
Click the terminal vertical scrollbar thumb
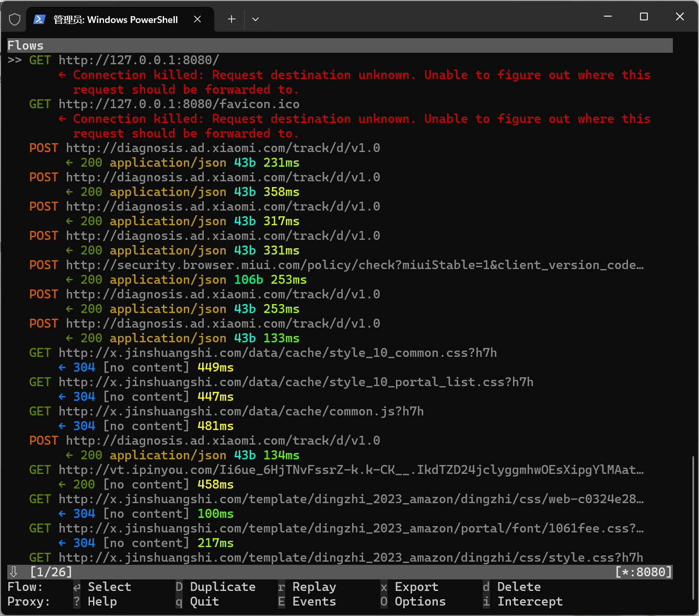pos(693,528)
